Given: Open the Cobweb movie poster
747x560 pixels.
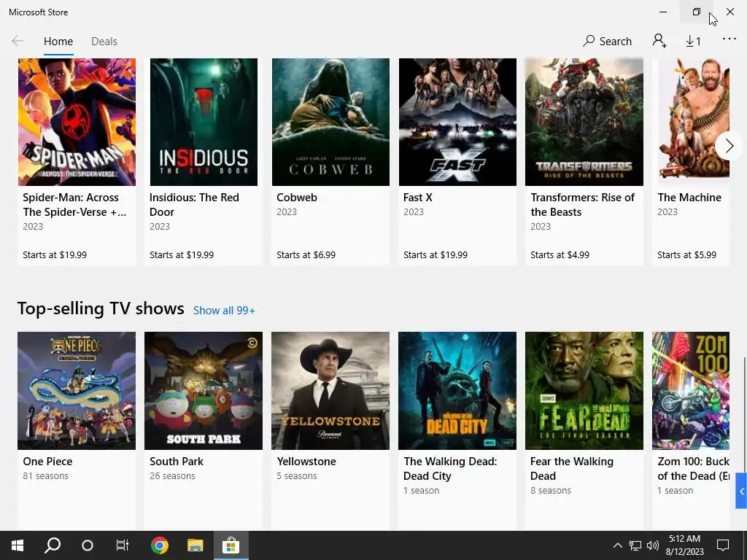Looking at the screenshot, I should pyautogui.click(x=330, y=122).
